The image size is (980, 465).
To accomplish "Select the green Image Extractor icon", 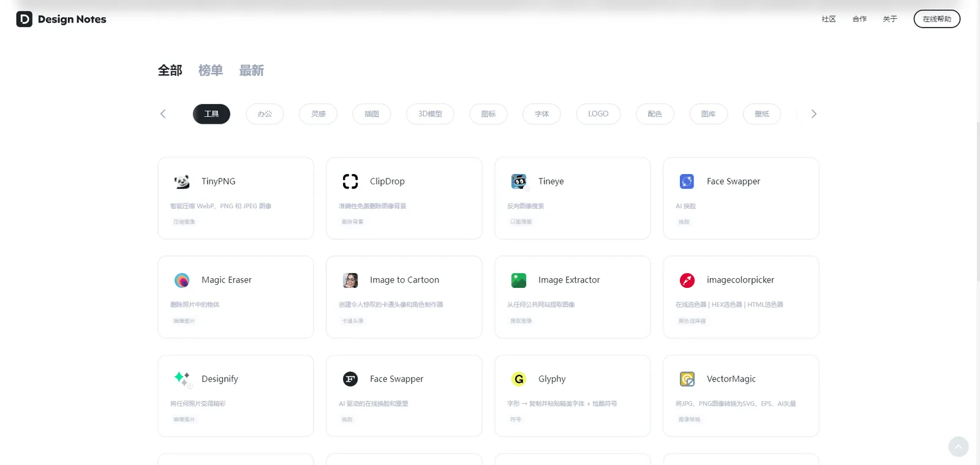I will (x=519, y=280).
